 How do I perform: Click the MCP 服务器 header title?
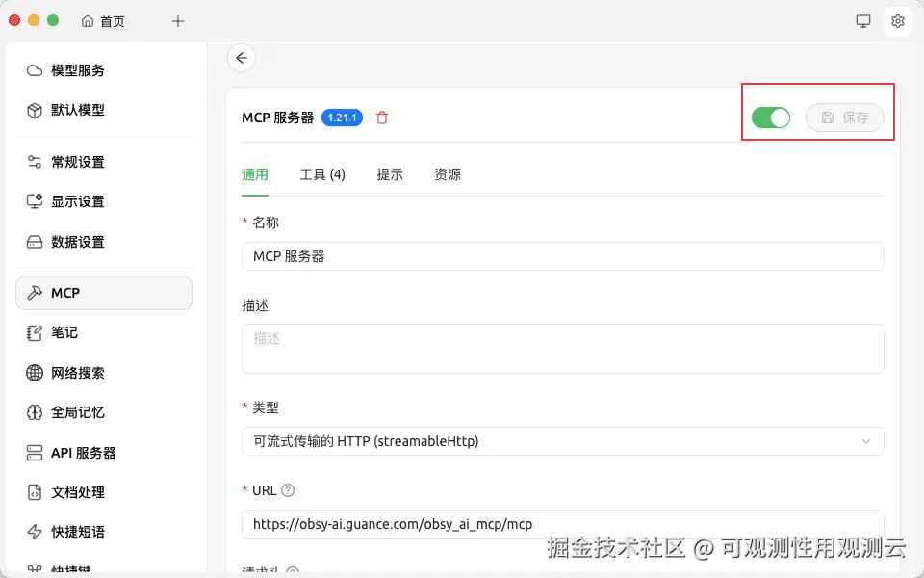coord(277,118)
